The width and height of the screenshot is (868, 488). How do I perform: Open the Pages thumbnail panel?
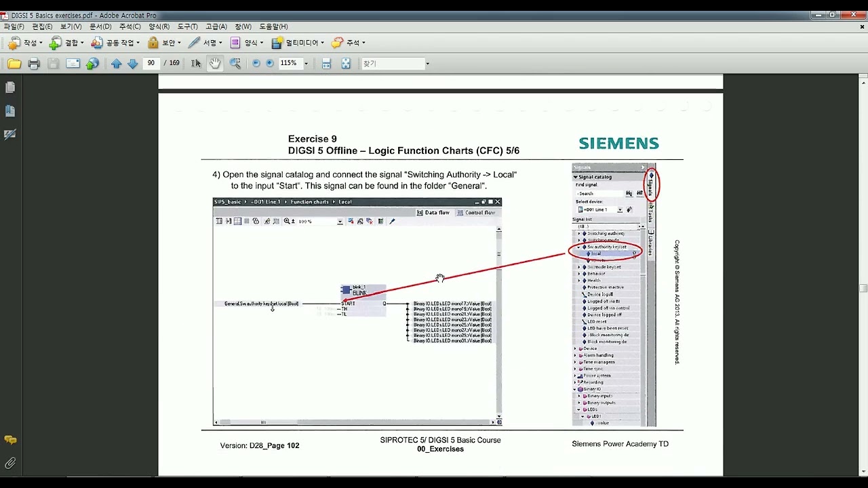click(10, 87)
